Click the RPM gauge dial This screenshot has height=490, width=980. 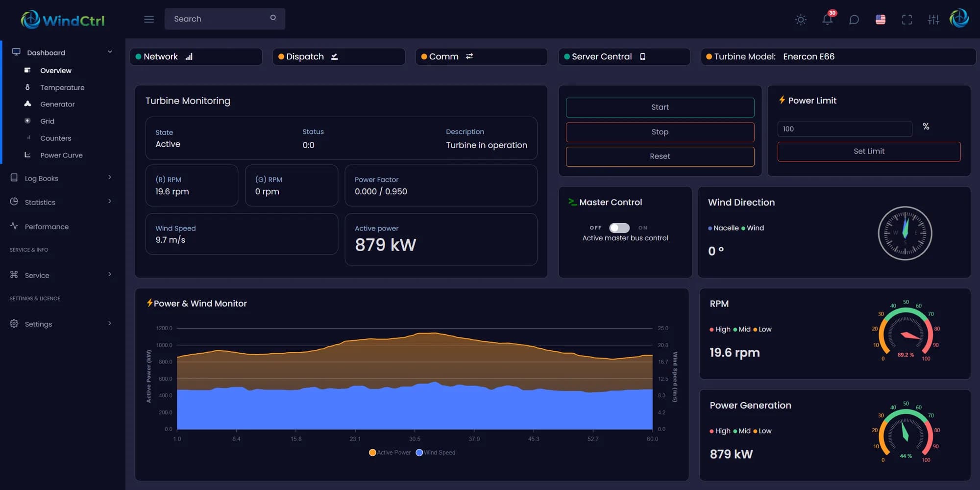coord(906,332)
